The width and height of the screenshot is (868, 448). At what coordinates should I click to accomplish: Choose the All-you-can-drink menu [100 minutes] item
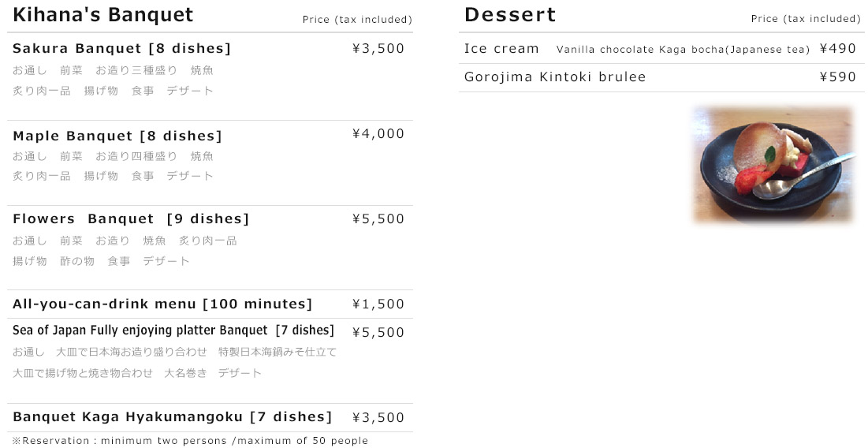pyautogui.click(x=162, y=304)
